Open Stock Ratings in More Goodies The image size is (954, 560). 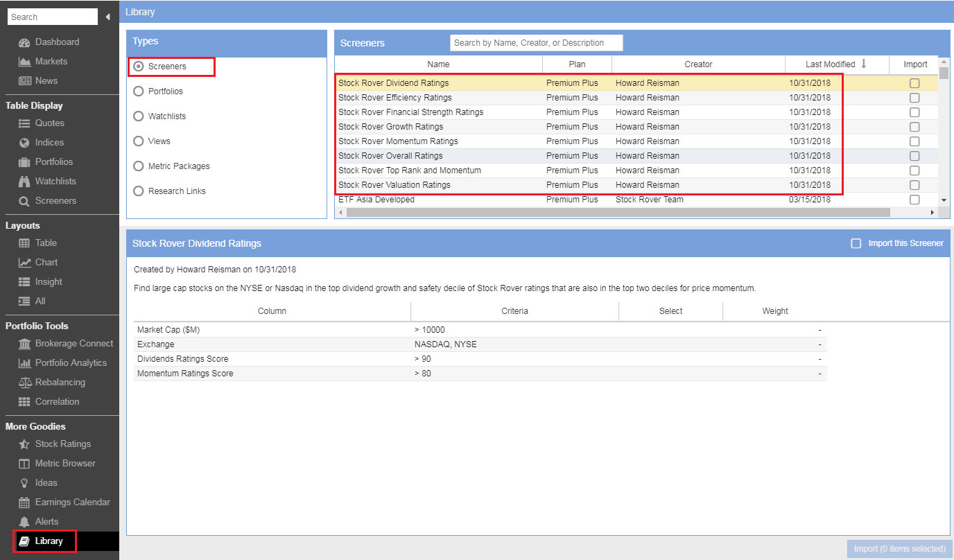click(62, 444)
